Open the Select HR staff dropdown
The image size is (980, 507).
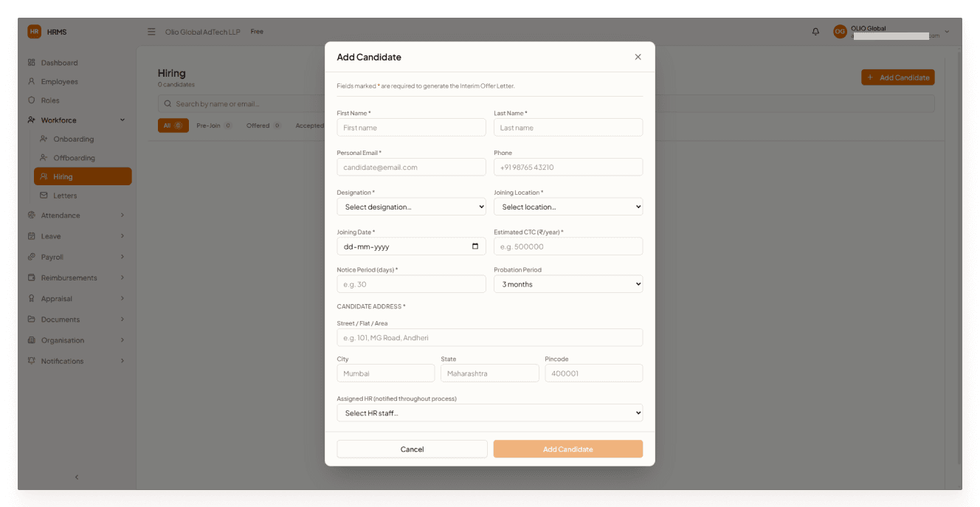tap(490, 413)
